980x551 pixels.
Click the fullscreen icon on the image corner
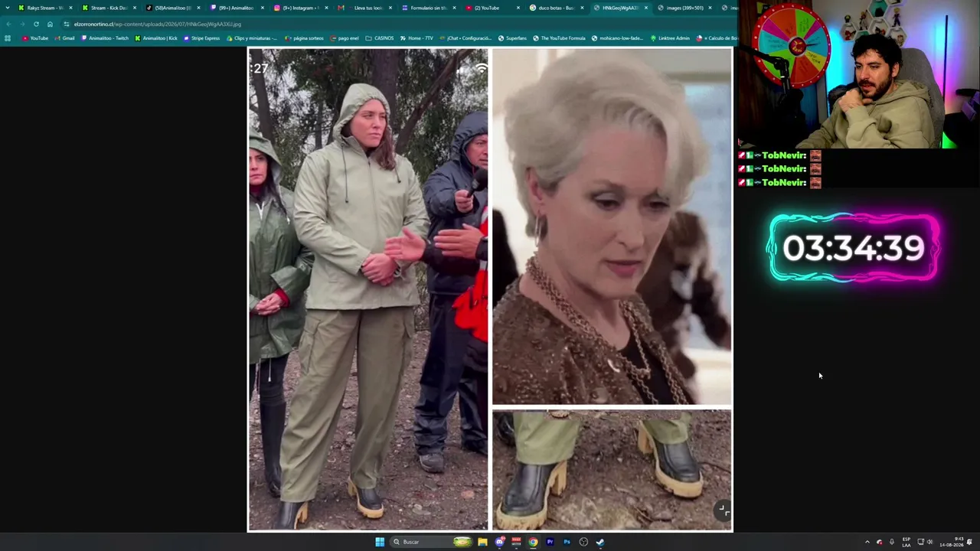coord(723,510)
